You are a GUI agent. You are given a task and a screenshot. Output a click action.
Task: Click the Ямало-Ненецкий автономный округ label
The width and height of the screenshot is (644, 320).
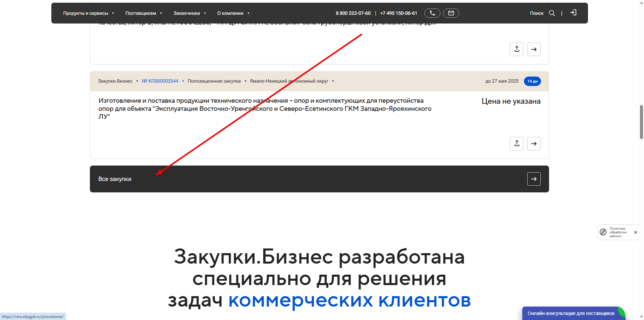point(289,81)
